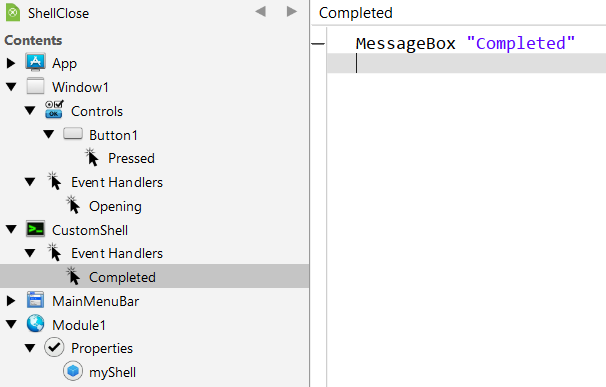The width and height of the screenshot is (606, 387).
Task: Expand the MainMenuBar item
Action: tap(11, 301)
